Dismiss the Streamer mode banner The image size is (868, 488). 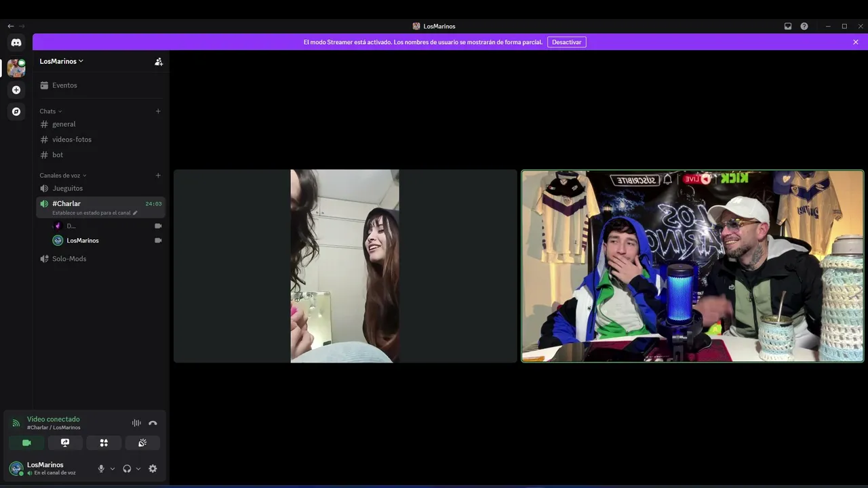coord(856,42)
